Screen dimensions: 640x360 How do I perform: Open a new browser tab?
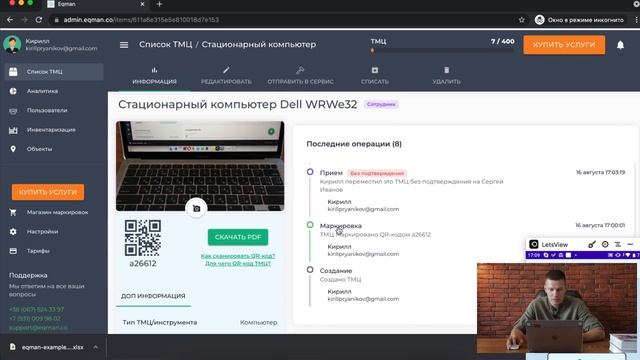[159, 4]
